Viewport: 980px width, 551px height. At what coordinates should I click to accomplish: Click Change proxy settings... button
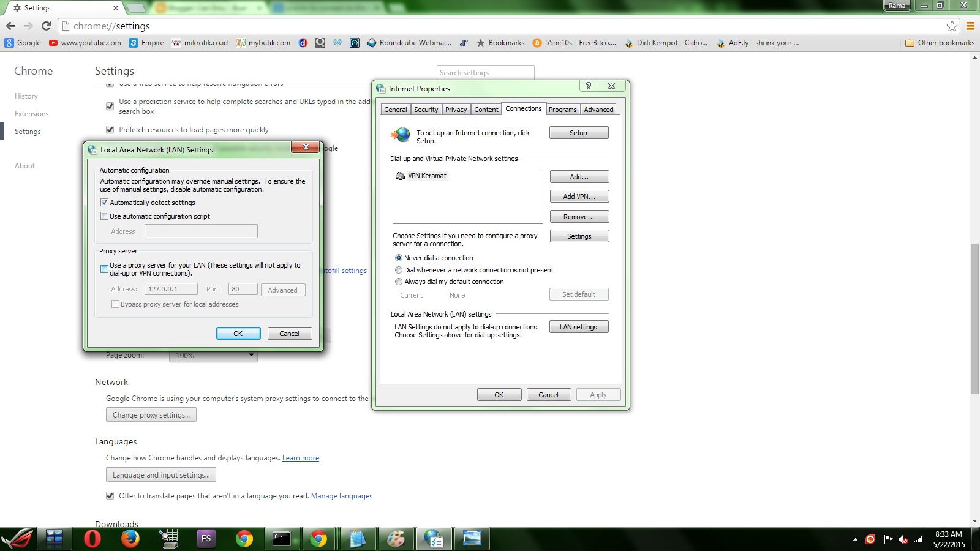[x=151, y=415]
